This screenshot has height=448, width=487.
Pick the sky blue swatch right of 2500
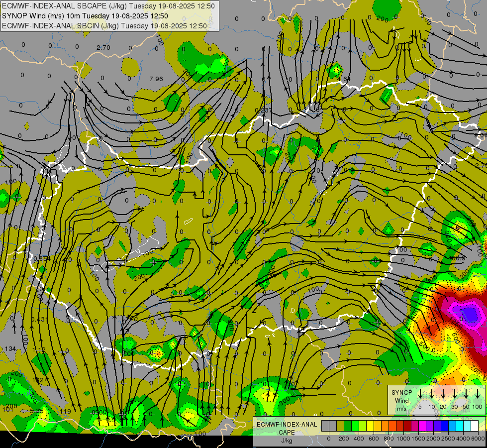(453, 426)
